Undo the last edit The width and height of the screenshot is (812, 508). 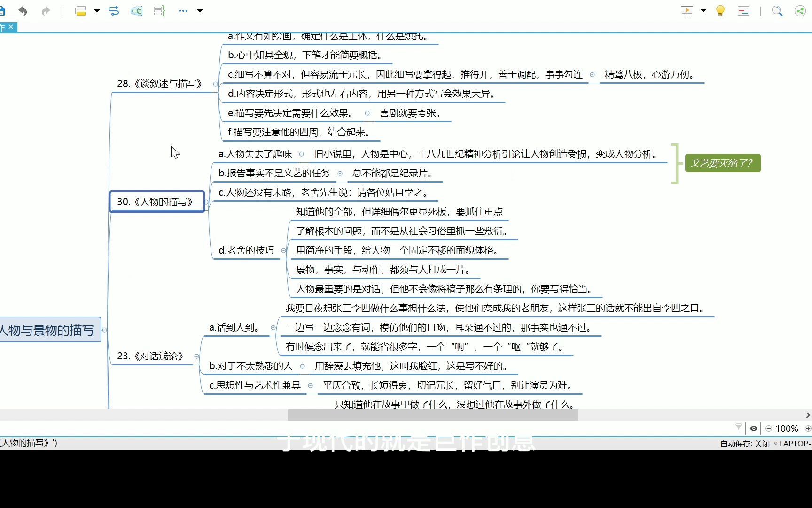click(23, 10)
